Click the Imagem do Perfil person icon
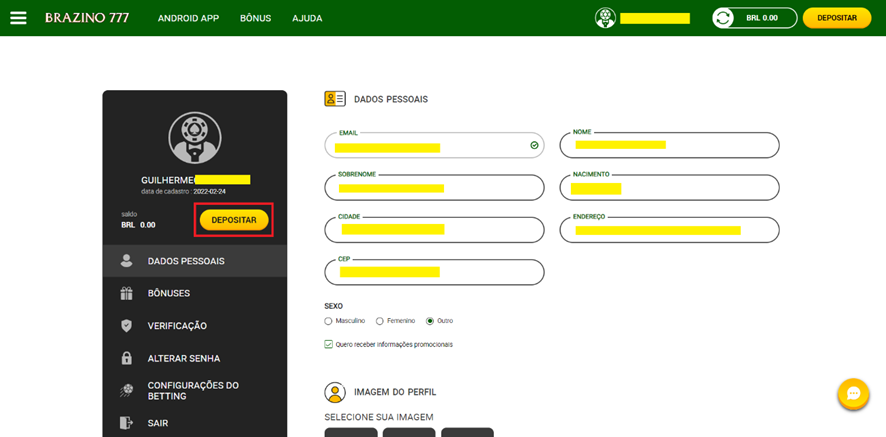 click(x=335, y=392)
